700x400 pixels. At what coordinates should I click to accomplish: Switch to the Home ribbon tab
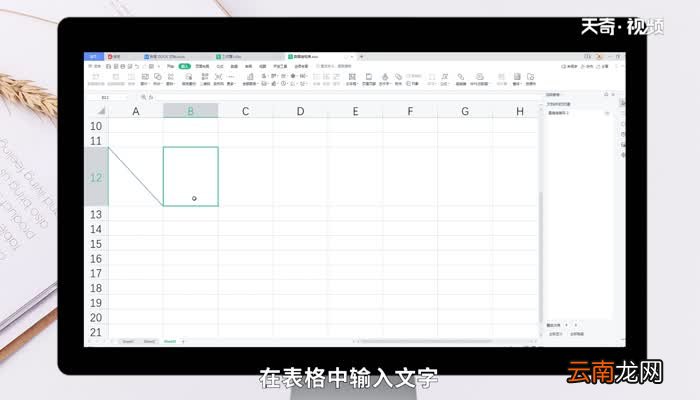coord(171,66)
